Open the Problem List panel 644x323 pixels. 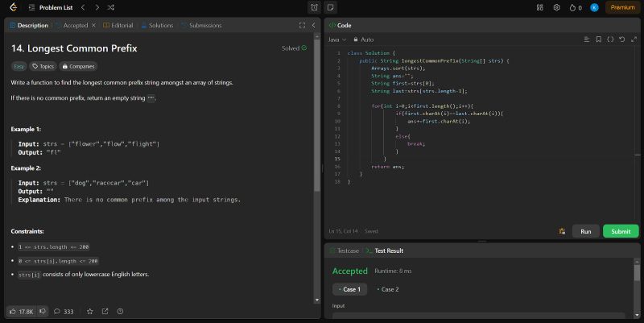pyautogui.click(x=51, y=7)
